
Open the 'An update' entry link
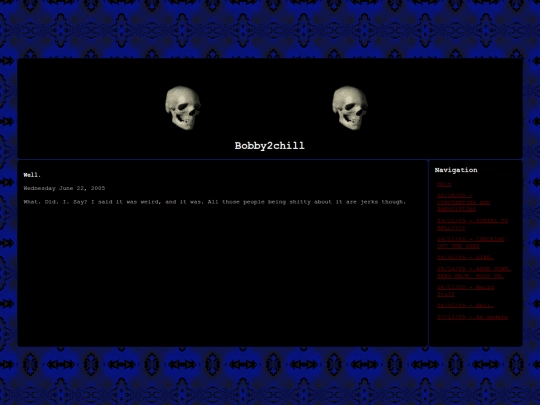[472, 317]
